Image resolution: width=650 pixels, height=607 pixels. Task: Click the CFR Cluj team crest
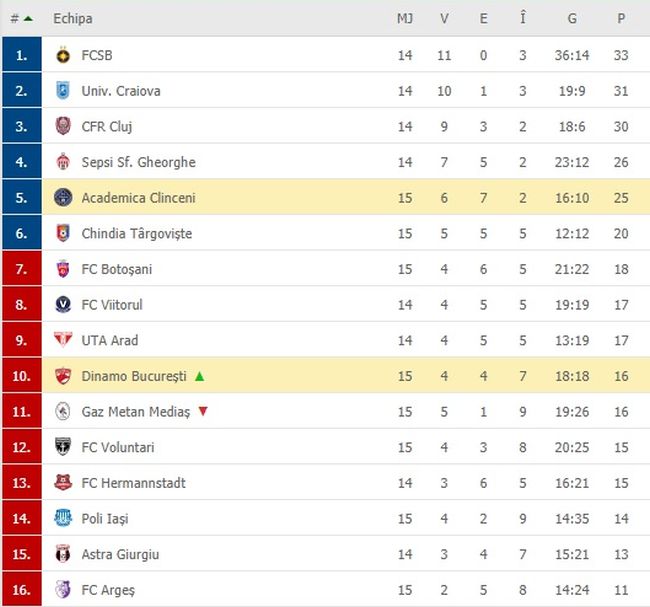tap(63, 126)
